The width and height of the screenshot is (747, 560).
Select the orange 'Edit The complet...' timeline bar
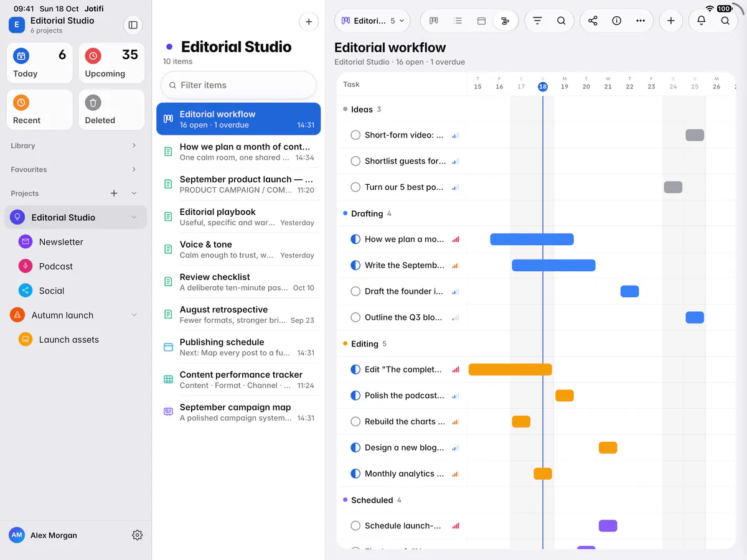(510, 370)
